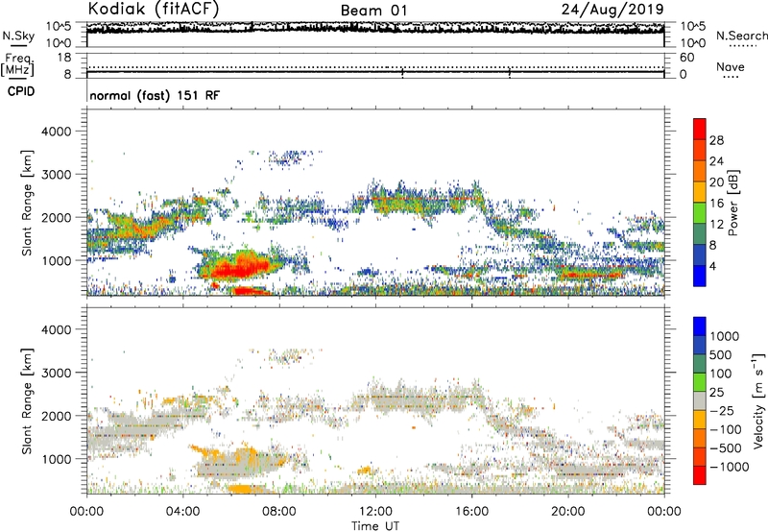Click the '-1000' label on Velocity colorbar
The image size is (768, 532).
pyautogui.click(x=729, y=467)
